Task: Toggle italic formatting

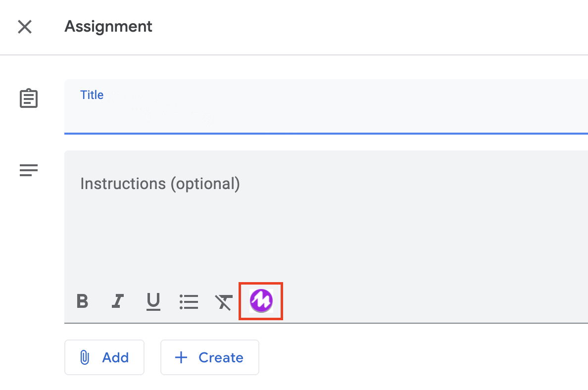Action: pos(118,301)
